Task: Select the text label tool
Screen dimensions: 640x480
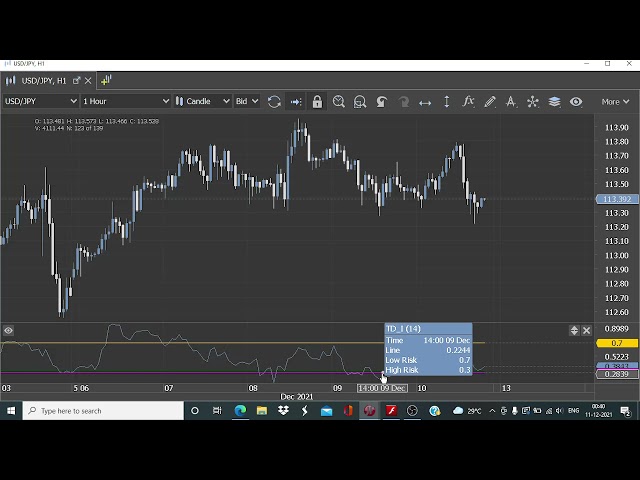Action: [511, 101]
